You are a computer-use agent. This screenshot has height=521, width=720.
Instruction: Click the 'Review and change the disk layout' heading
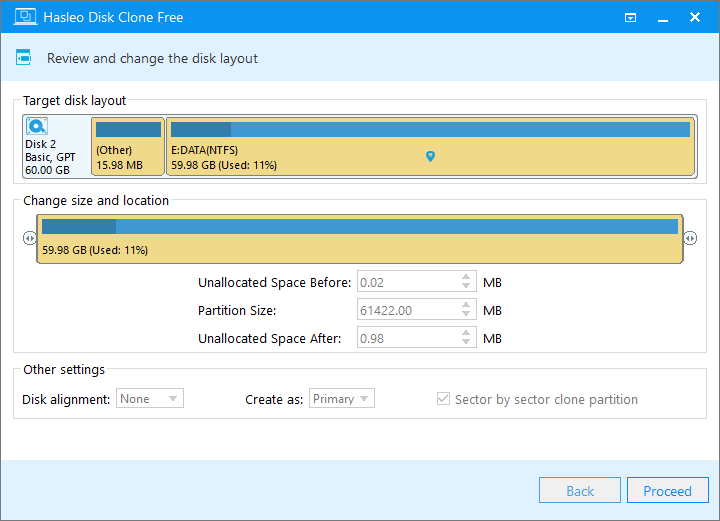point(152,58)
